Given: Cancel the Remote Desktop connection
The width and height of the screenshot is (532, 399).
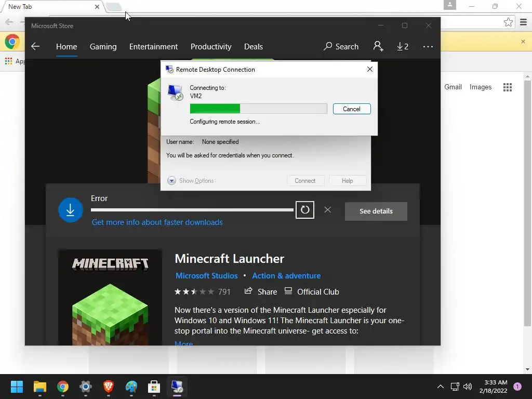Looking at the screenshot, I should coord(352,109).
